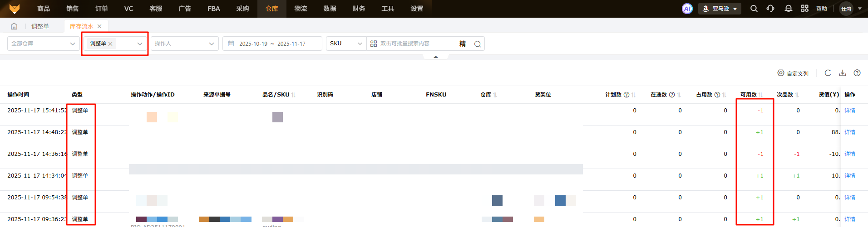This screenshot has width=868, height=227.
Task: Download the inventory flow list
Action: pyautogui.click(x=843, y=73)
